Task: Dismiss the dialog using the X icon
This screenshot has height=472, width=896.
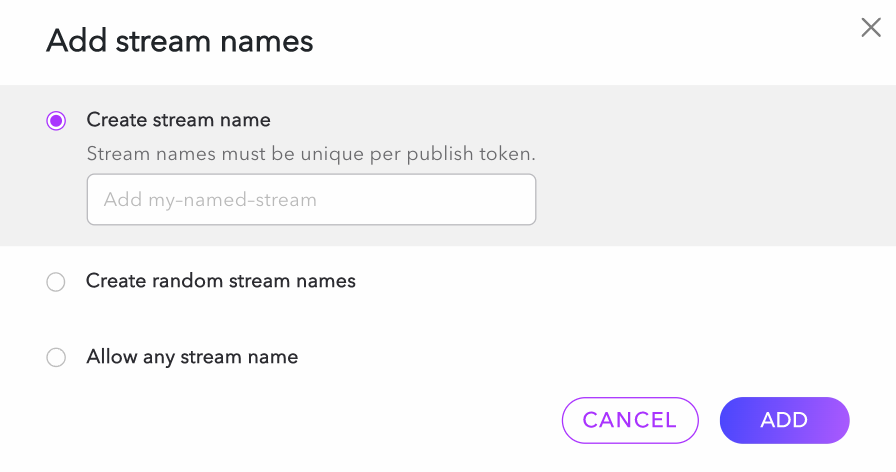Action: 871,28
